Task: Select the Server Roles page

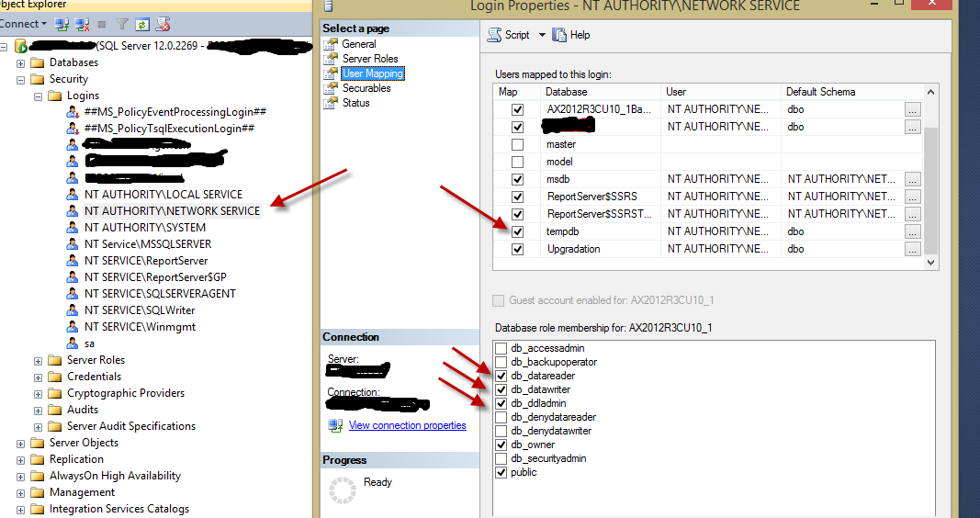Action: (370, 59)
